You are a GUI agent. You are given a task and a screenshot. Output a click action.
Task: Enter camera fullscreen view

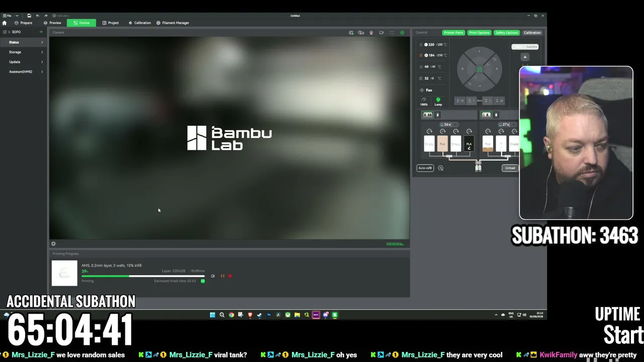click(392, 33)
